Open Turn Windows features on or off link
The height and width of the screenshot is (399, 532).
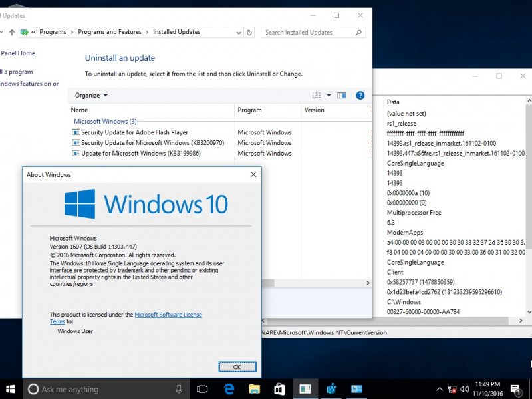[29, 84]
